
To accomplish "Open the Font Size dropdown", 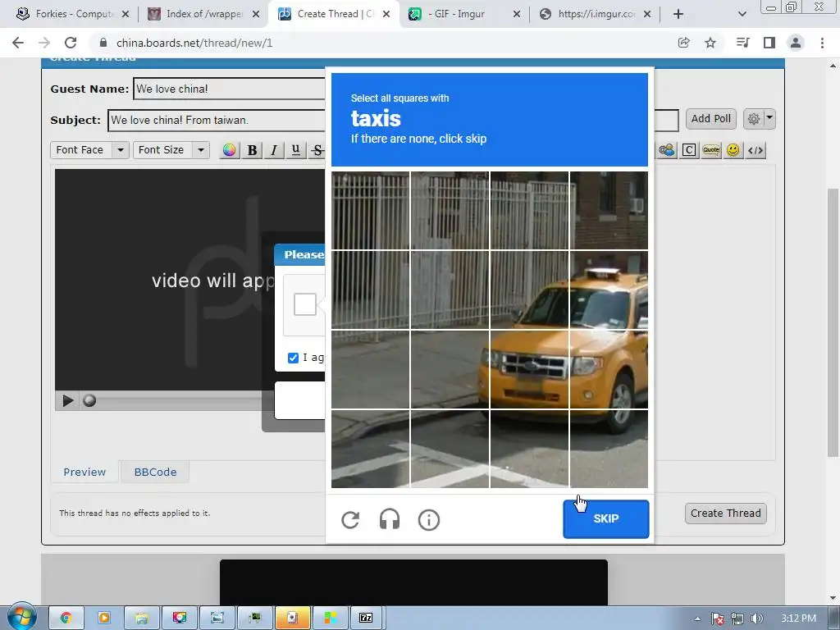I will point(171,150).
